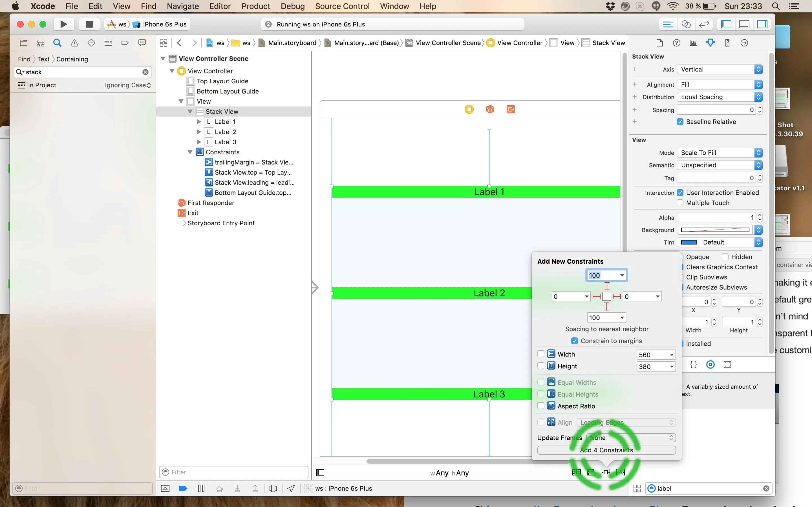Click the Stop button in toolbar
The width and height of the screenshot is (812, 507).
click(89, 24)
